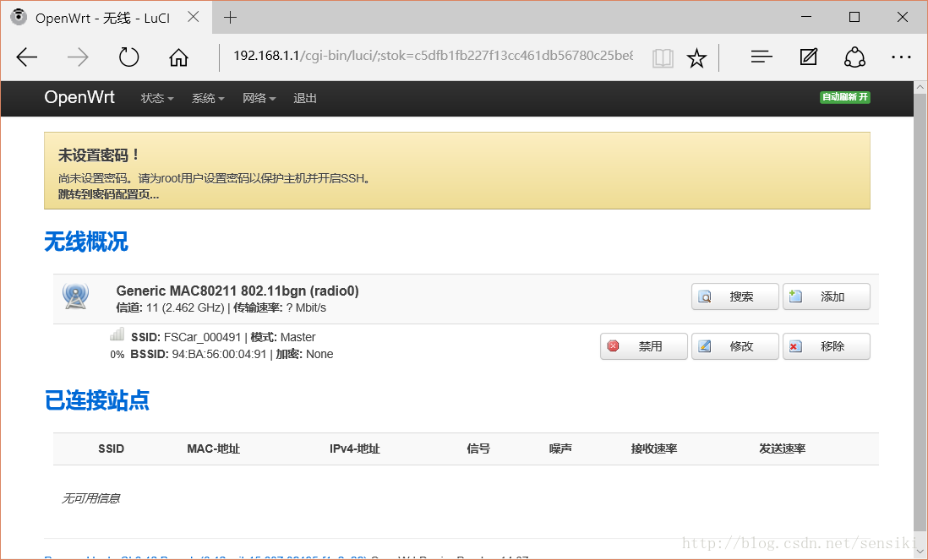Reload the page with the refresh icon
The width and height of the screenshot is (928, 560).
[x=128, y=57]
